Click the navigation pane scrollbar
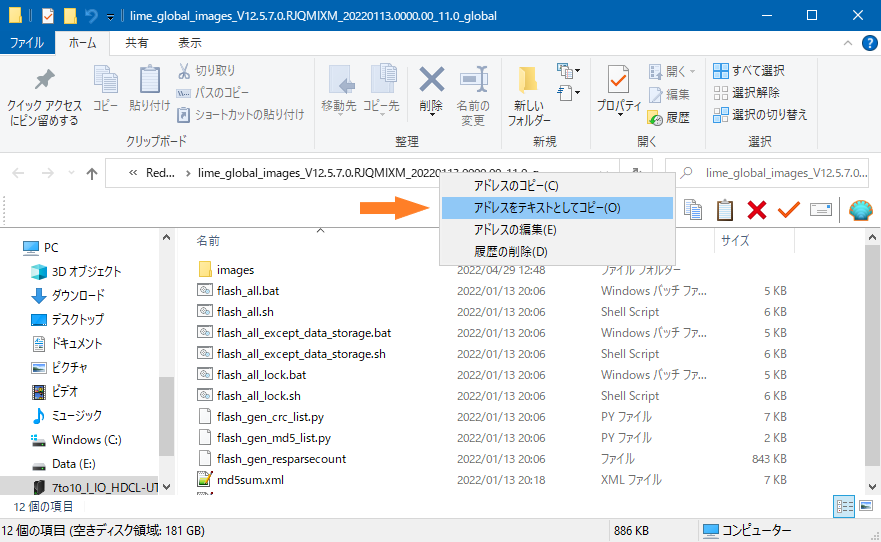Viewport: 881px width, 542px height. [x=166, y=416]
